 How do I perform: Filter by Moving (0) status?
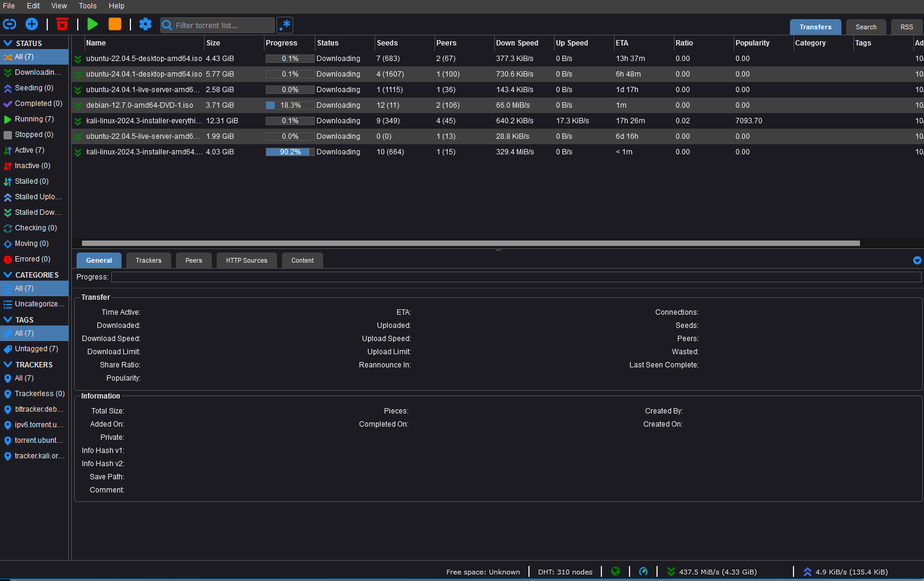[34, 244]
